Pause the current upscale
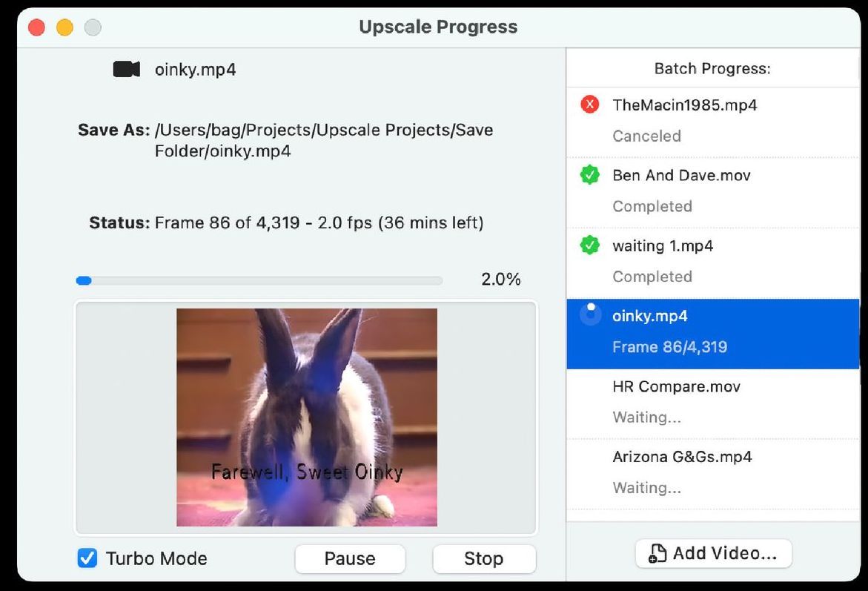Image resolution: width=868 pixels, height=591 pixels. 350,558
